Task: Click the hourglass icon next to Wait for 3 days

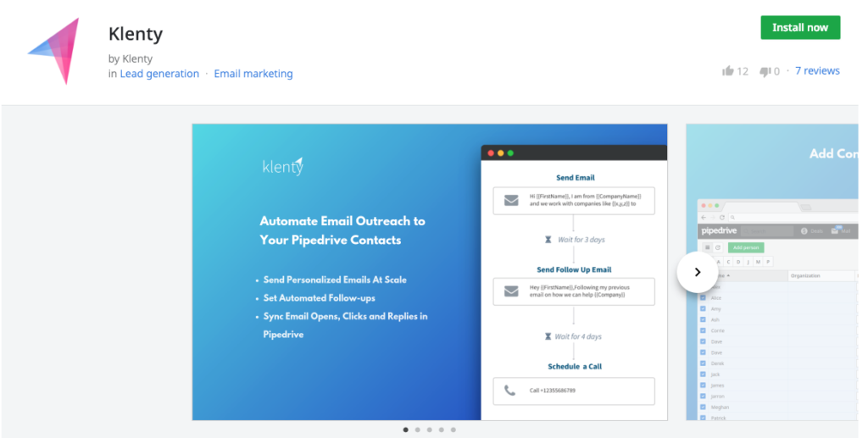Action: coord(548,240)
